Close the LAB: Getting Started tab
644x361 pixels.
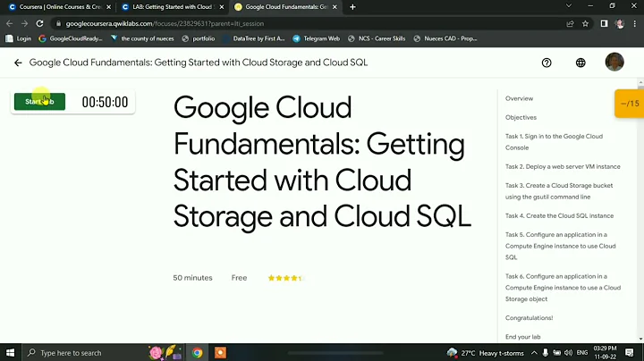pos(222,7)
